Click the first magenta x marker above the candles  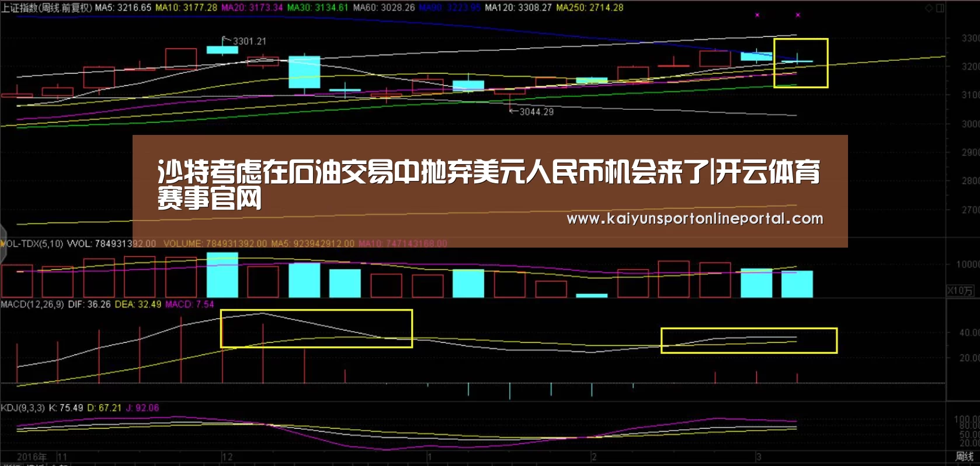pyautogui.click(x=757, y=15)
